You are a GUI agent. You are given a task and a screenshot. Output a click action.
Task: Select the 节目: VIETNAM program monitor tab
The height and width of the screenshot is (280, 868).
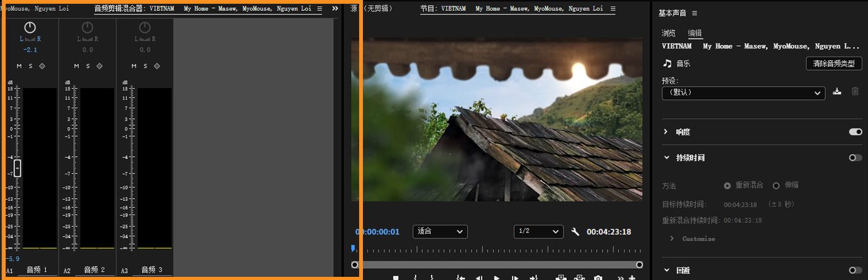[x=511, y=9]
